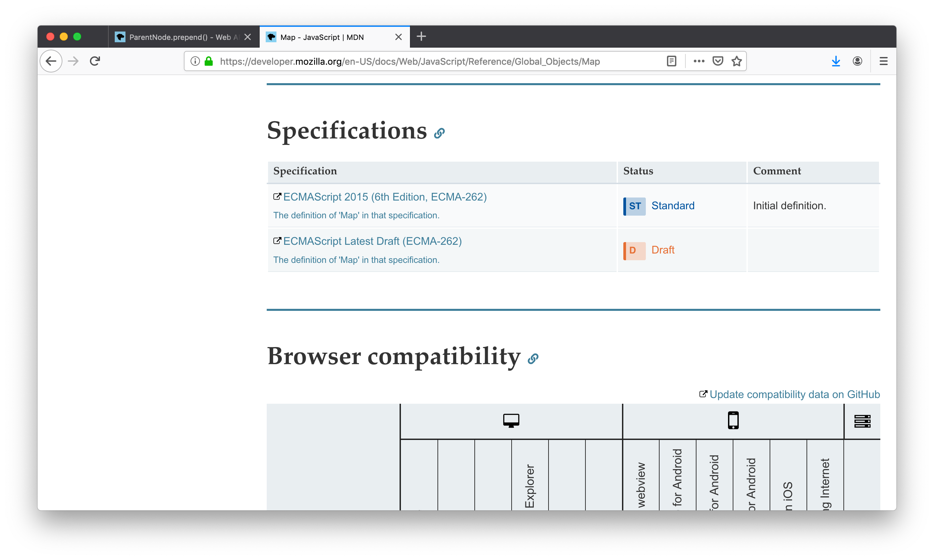The width and height of the screenshot is (934, 560).
Task: Click the address bar URL field
Action: [x=410, y=61]
